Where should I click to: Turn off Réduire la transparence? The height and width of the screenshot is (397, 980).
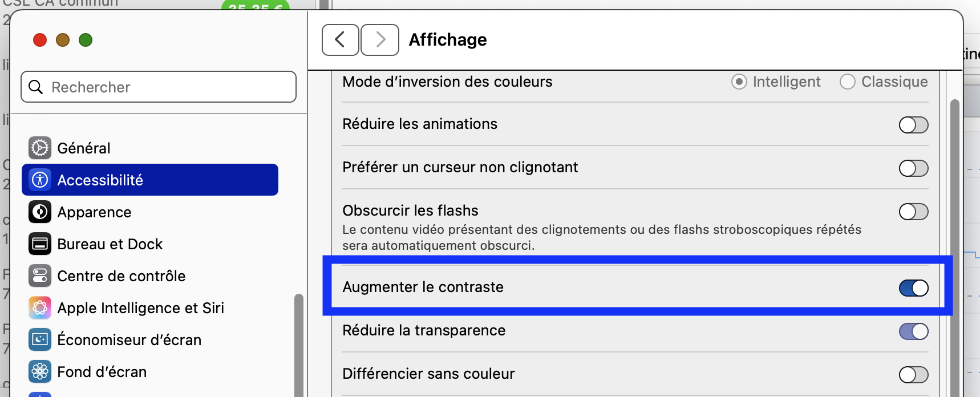tap(913, 331)
